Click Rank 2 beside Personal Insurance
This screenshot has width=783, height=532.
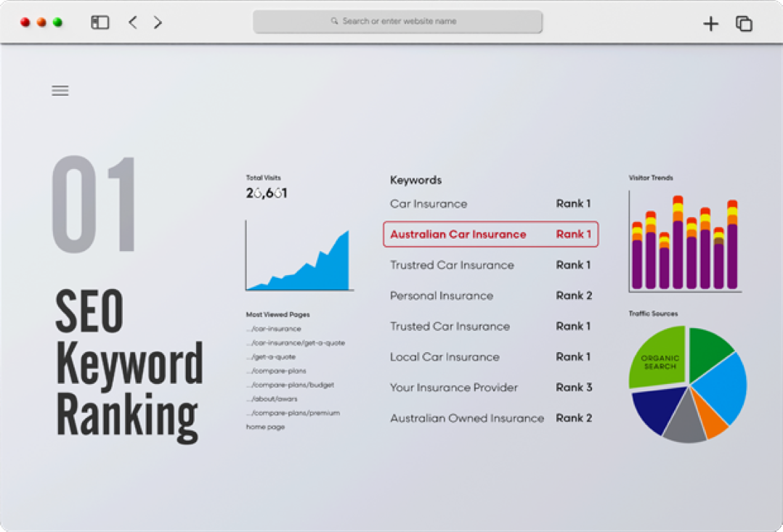574,295
